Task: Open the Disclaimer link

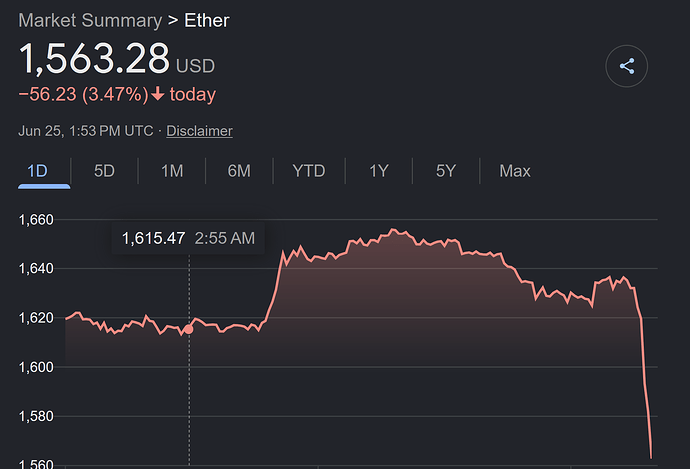Action: 199,131
